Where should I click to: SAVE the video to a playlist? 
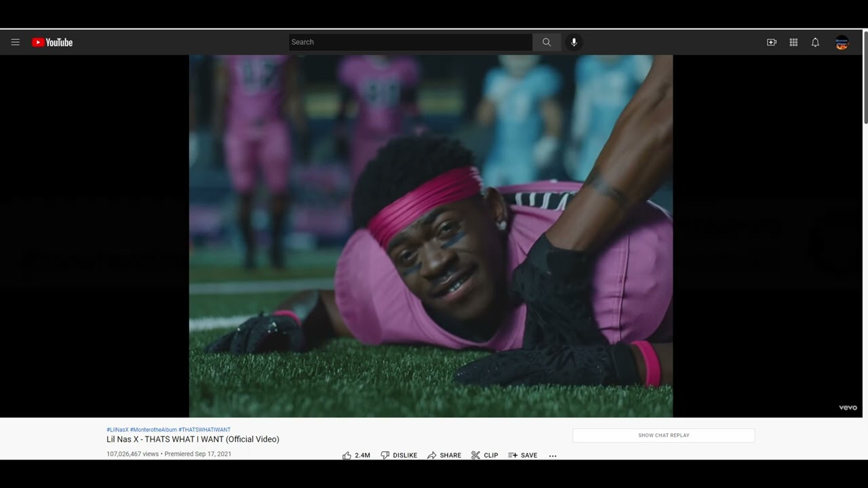pyautogui.click(x=523, y=455)
